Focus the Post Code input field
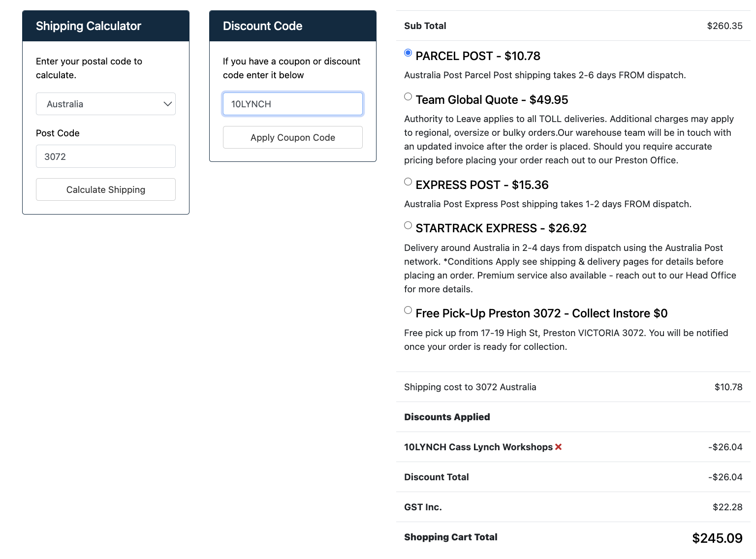Screen dimensions: 756x559 (106, 156)
